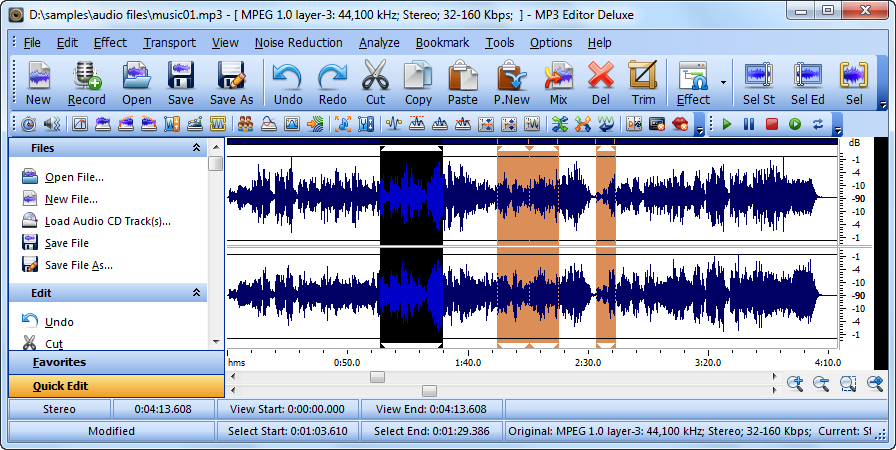This screenshot has width=896, height=450.
Task: Collapse the Files panel section
Action: (x=196, y=148)
